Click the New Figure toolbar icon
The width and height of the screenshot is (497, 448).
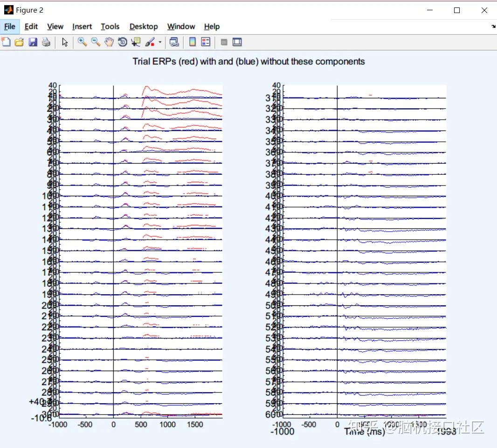6,42
